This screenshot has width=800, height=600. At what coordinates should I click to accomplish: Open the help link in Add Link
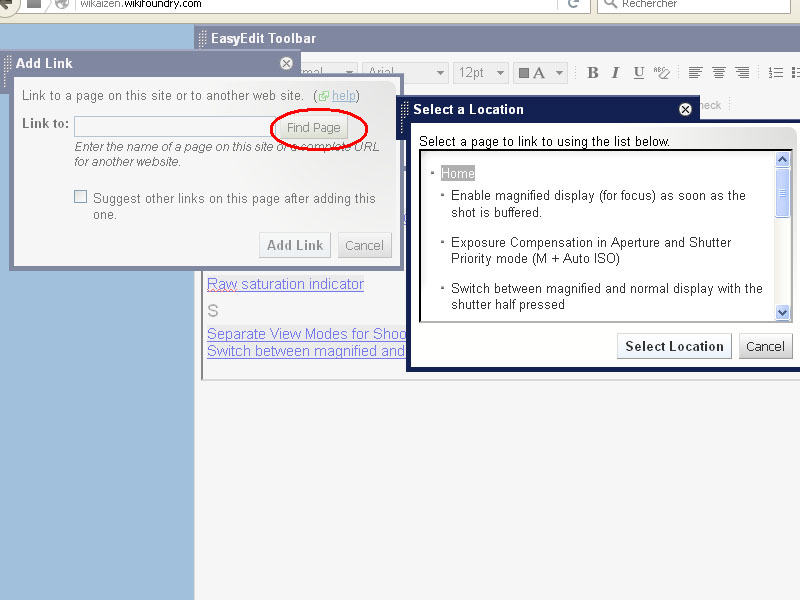pos(344,96)
